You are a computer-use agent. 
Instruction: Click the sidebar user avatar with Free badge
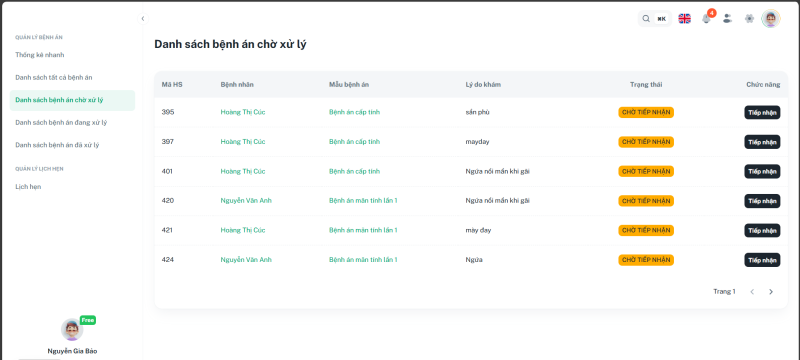[x=72, y=330]
